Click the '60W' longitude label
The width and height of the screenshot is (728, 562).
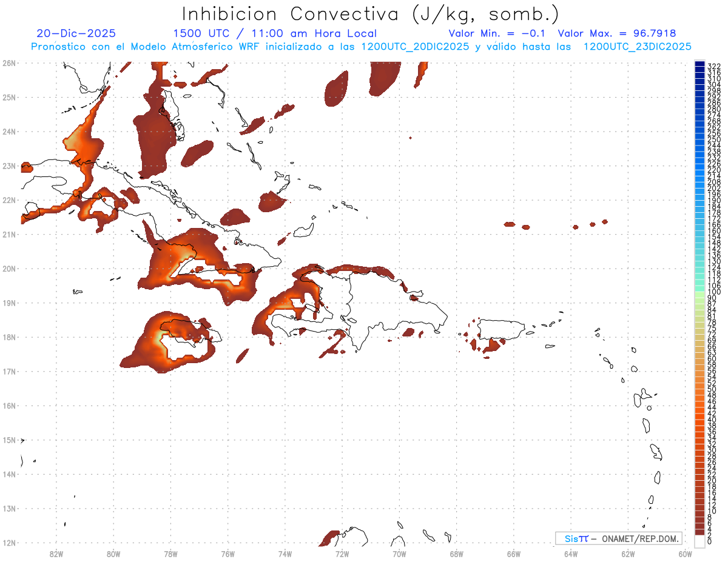click(x=686, y=554)
